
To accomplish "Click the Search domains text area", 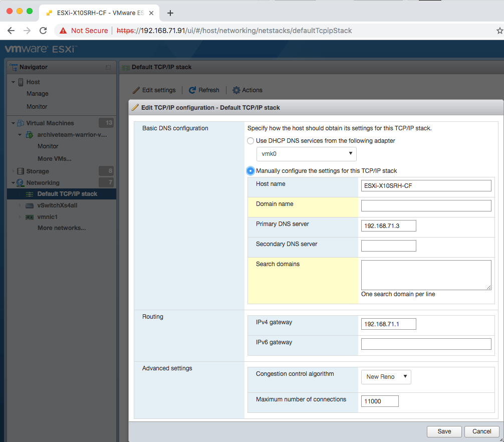I will (x=426, y=275).
